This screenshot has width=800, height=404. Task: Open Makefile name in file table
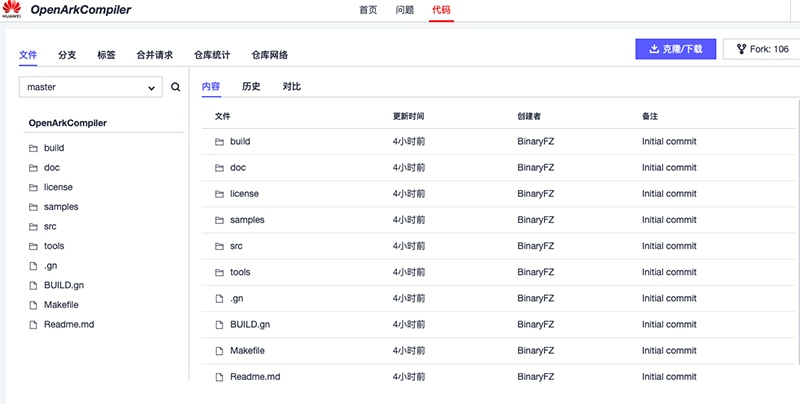(247, 351)
